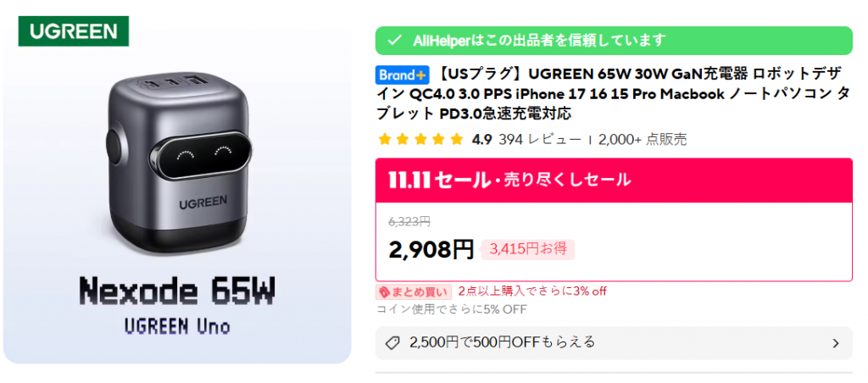This screenshot has height=383, width=868.
Task: Click the まとめ買い bundle tag
Action: (x=414, y=291)
